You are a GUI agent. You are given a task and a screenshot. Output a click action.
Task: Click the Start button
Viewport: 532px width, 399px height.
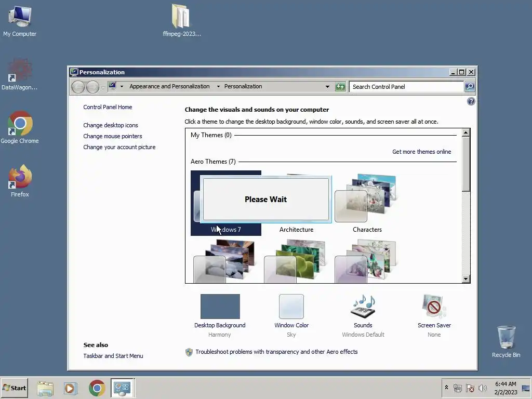14,388
